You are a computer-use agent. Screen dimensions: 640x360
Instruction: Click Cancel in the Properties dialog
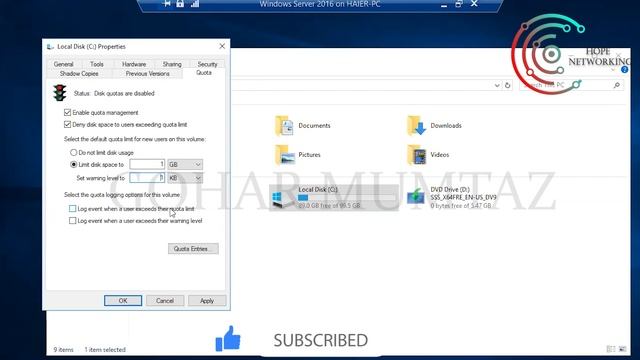pos(165,300)
